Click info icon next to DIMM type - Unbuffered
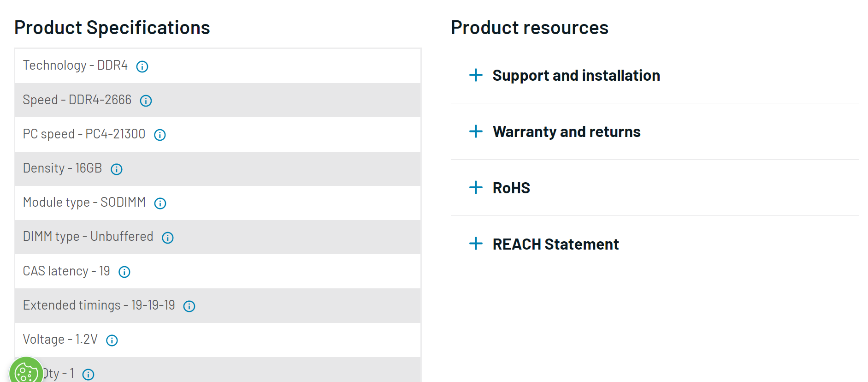 [167, 238]
